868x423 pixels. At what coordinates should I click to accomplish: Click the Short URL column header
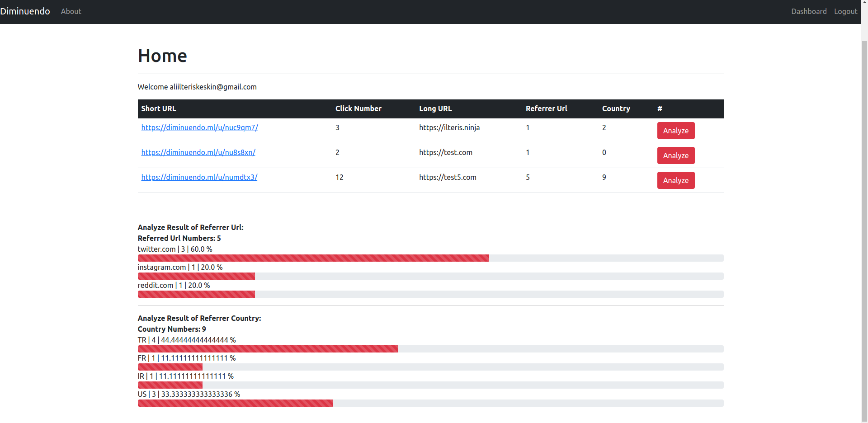(x=159, y=108)
